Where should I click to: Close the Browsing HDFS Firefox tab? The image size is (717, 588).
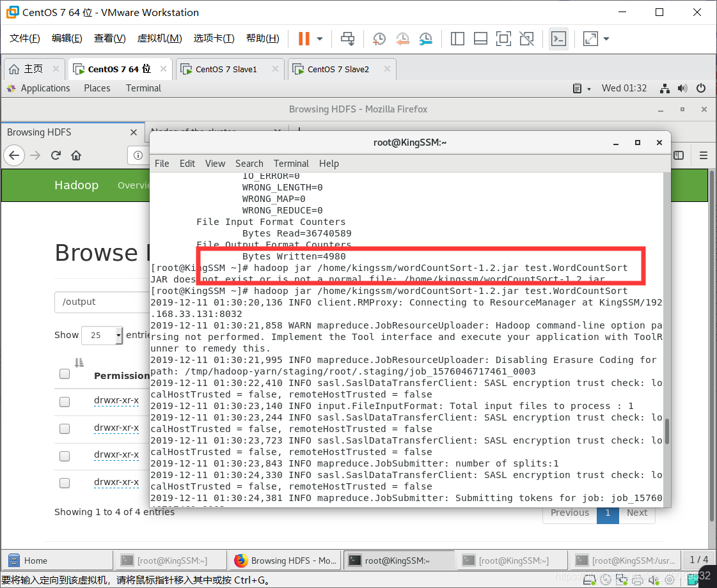[x=134, y=132]
